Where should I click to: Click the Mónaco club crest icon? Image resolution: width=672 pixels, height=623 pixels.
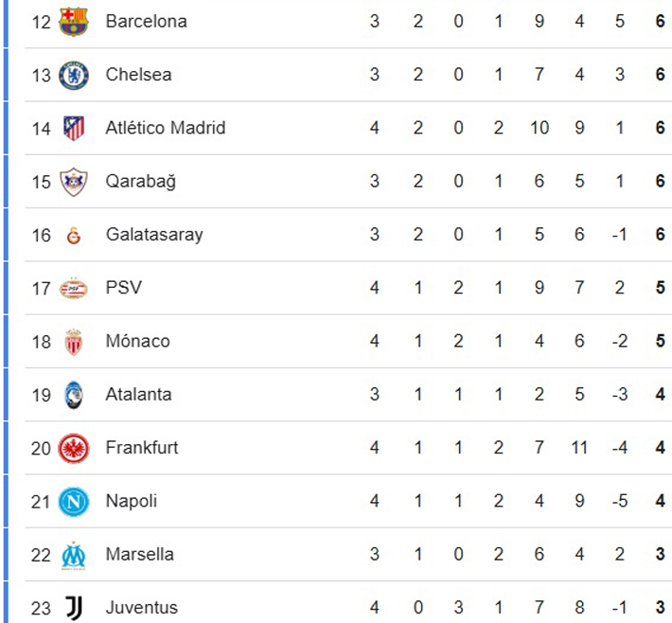pos(74,341)
